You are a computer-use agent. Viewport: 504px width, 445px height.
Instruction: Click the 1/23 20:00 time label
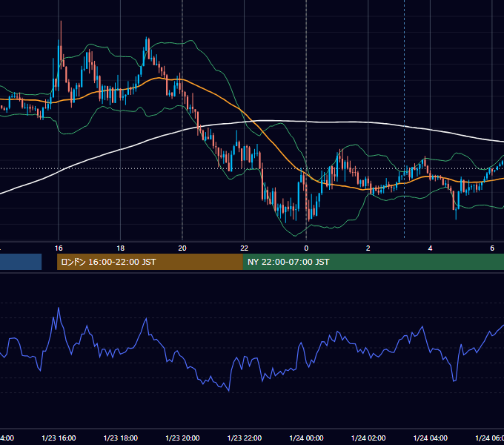[x=182, y=438]
